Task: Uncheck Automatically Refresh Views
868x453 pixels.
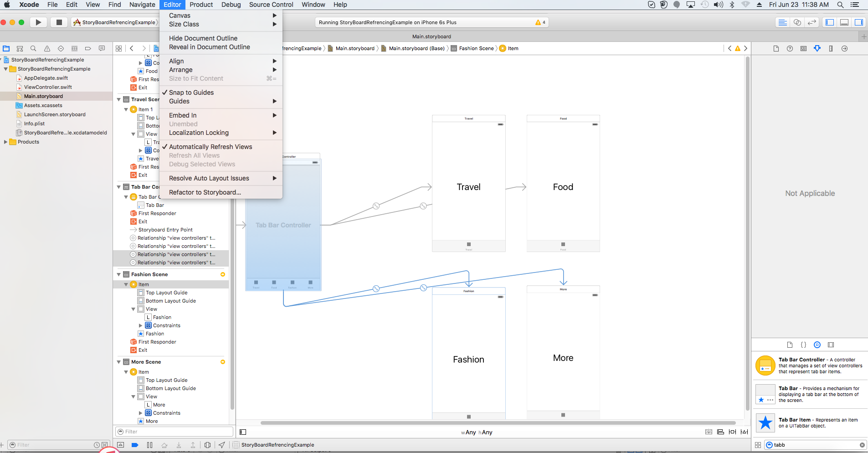Action: click(x=211, y=147)
